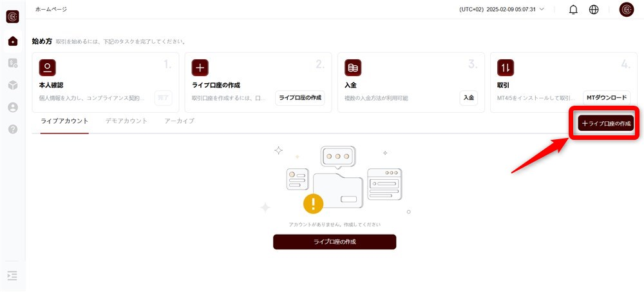Screen dimensions: 644x292
Task: Expand the sidebar with the bottom menu icon
Action: coord(13,275)
